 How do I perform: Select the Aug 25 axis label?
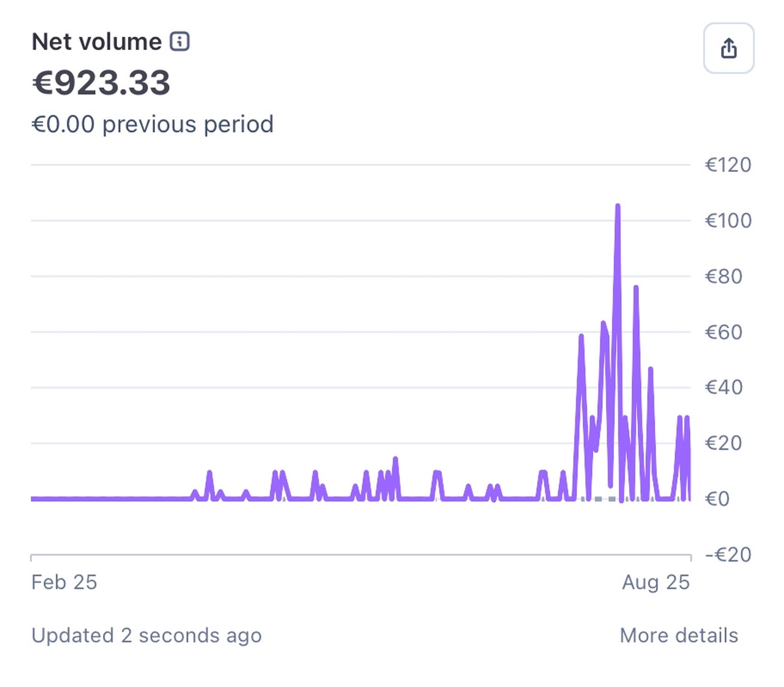656,582
